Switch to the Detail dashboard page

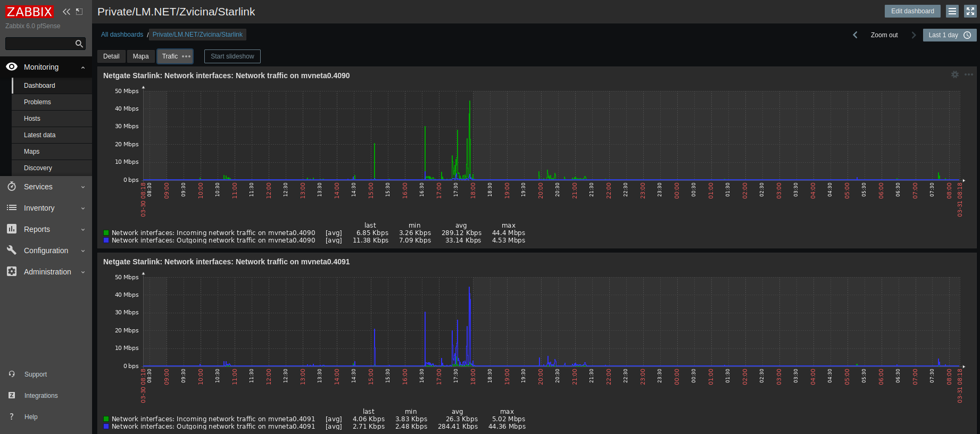[x=111, y=56]
